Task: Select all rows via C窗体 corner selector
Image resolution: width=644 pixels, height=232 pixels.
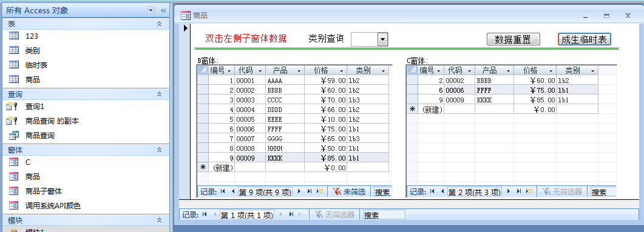Action: pos(412,70)
